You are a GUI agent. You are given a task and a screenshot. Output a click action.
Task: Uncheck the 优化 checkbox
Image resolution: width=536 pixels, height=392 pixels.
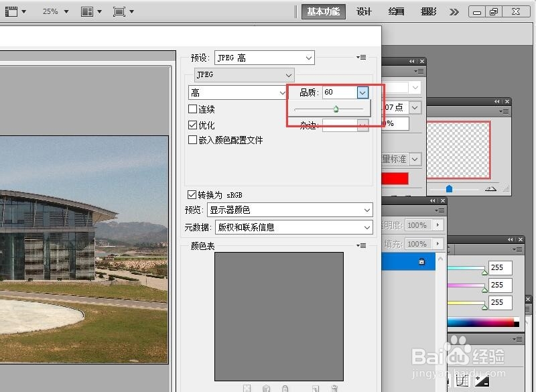pyautogui.click(x=193, y=123)
